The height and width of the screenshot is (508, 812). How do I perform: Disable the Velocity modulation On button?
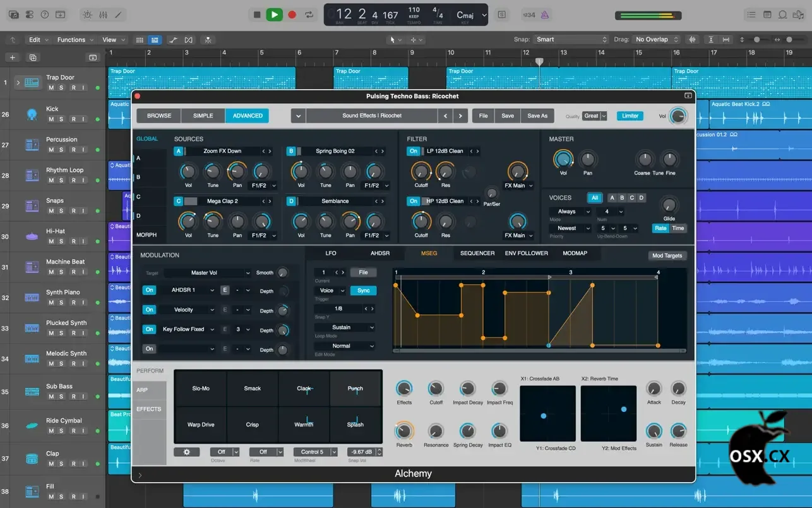[149, 310]
